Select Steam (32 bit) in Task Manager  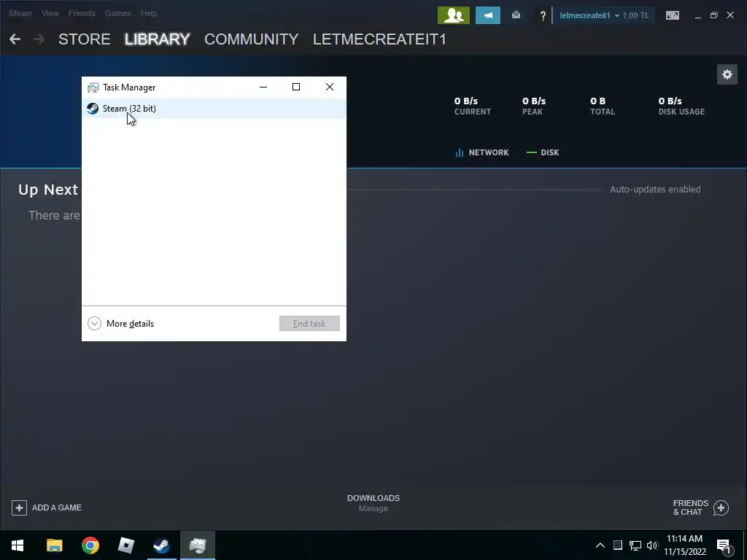coord(214,109)
